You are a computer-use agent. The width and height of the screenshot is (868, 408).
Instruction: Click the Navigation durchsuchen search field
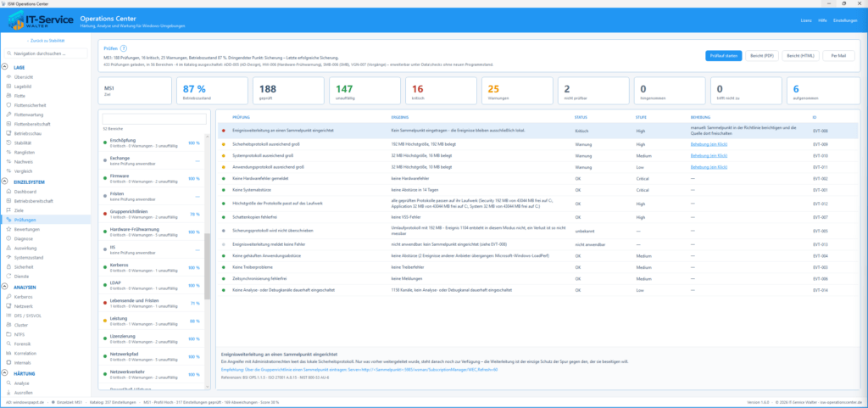click(46, 53)
